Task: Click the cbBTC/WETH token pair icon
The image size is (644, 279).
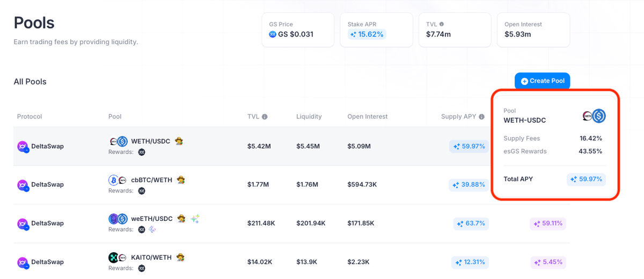Action: coord(118,180)
